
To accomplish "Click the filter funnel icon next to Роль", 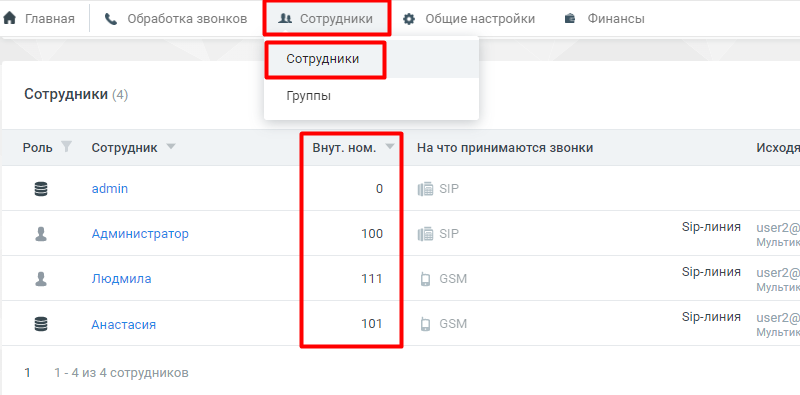I will click(x=66, y=147).
